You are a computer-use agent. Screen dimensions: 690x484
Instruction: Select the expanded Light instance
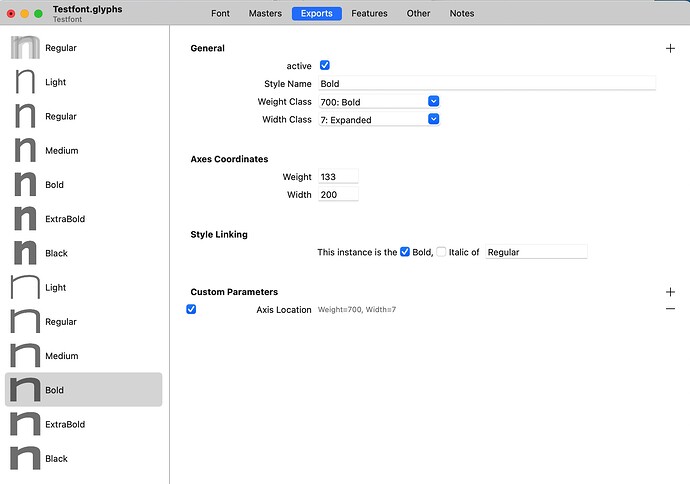click(84, 287)
